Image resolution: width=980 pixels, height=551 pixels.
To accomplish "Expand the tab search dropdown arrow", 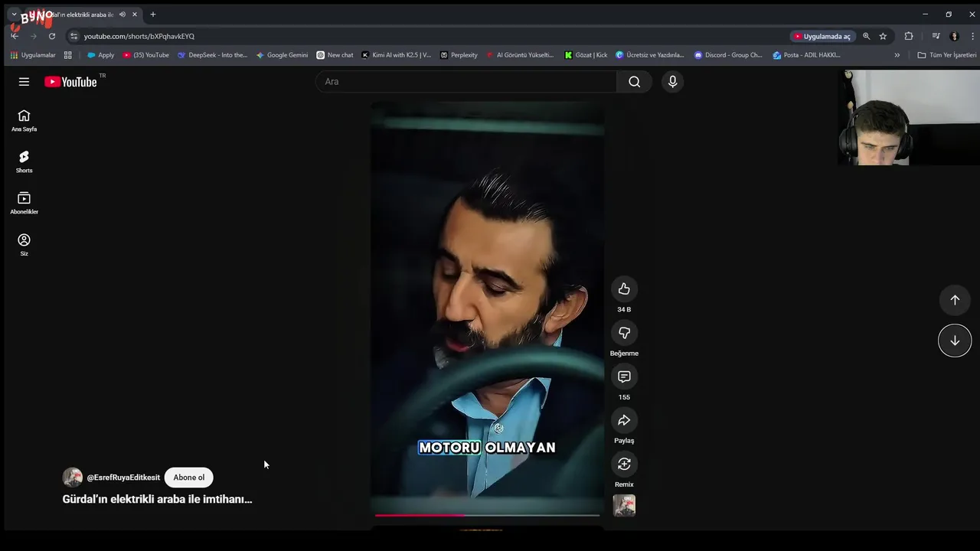I will (14, 15).
